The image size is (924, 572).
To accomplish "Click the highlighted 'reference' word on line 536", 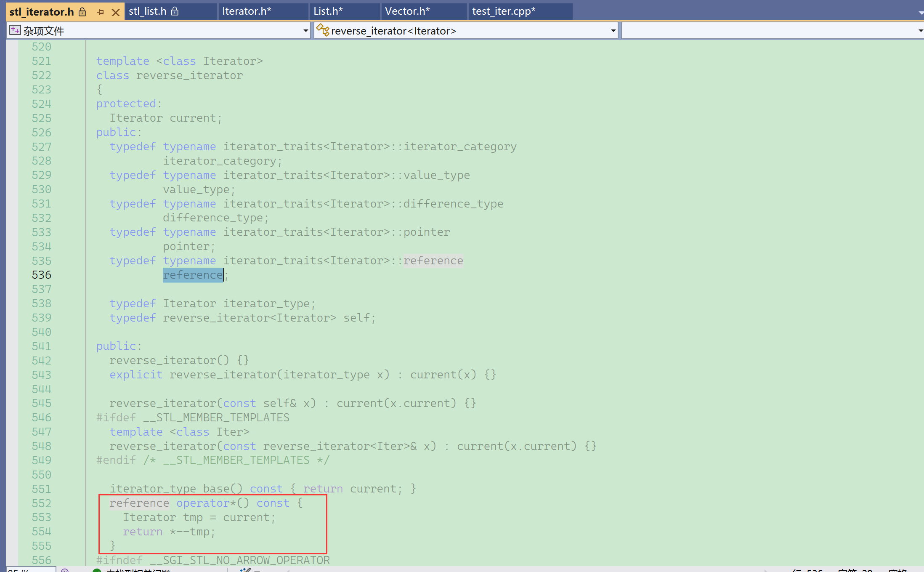I will (x=193, y=275).
